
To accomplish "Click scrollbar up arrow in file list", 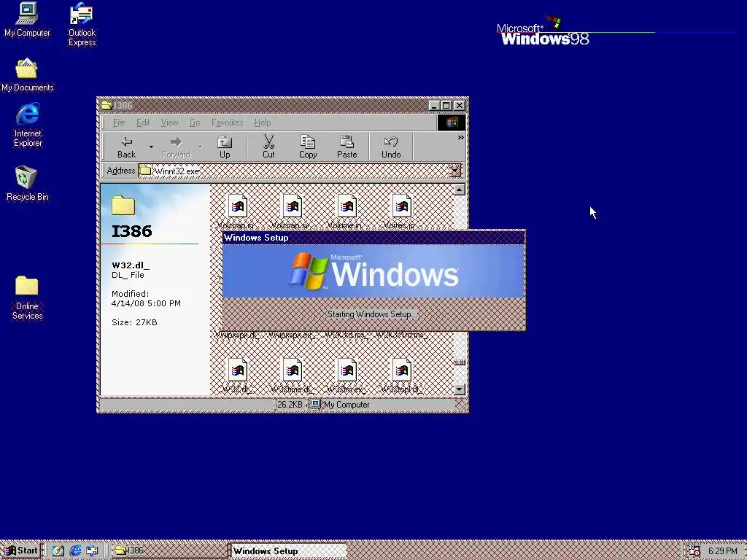I will (x=460, y=190).
